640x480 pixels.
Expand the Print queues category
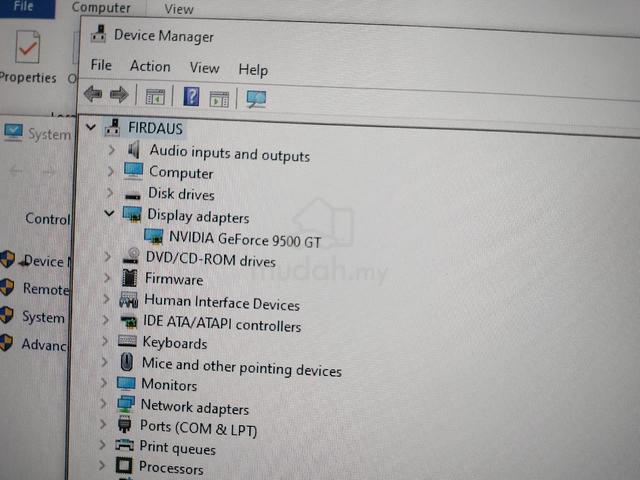pyautogui.click(x=102, y=444)
